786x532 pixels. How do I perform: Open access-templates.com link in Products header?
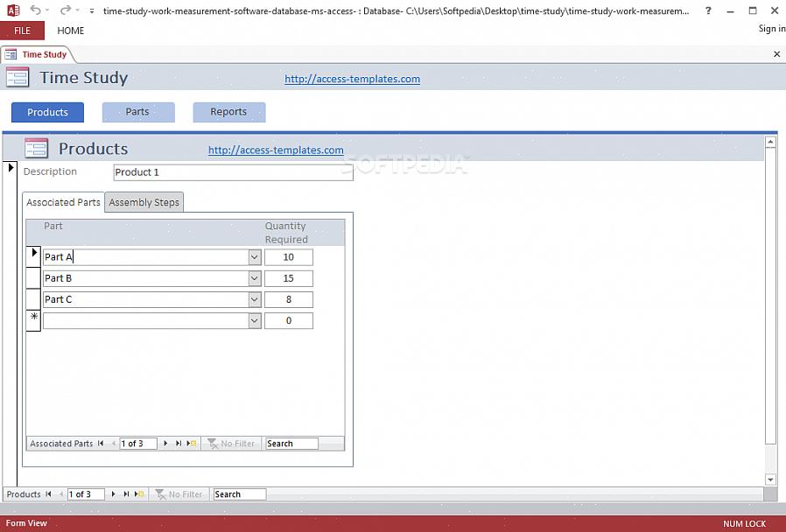(276, 150)
